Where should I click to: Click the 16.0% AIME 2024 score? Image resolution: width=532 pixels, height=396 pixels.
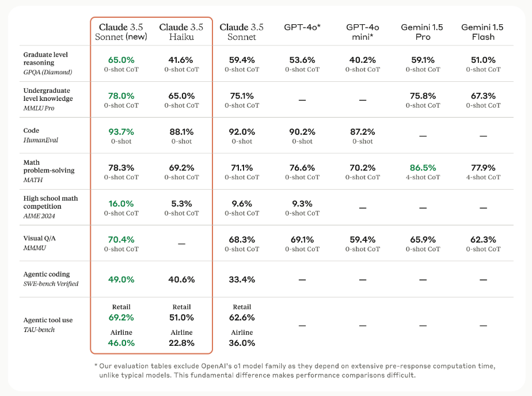(121, 203)
